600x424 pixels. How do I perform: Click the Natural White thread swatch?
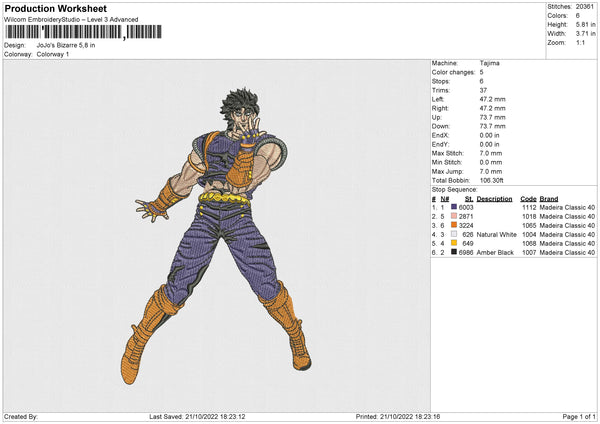454,234
